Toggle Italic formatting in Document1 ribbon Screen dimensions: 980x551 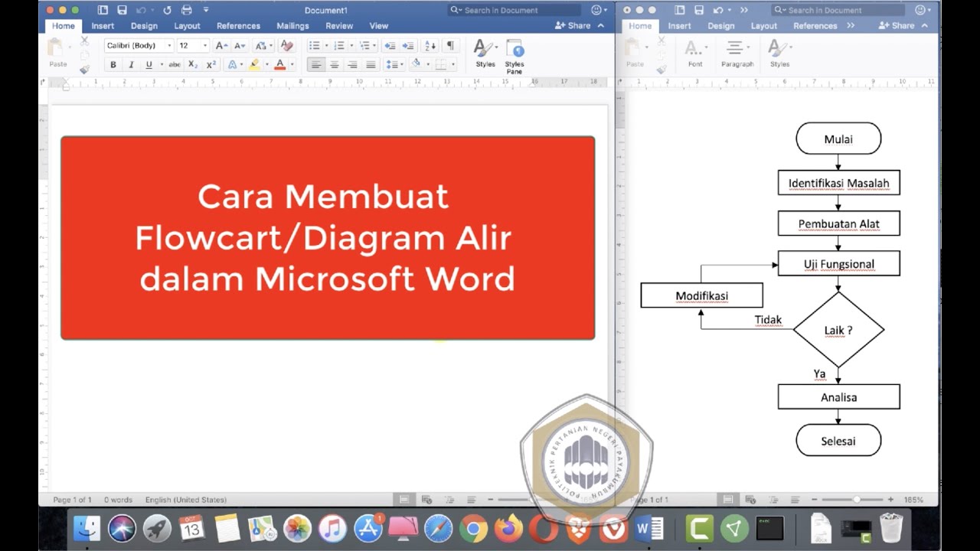[131, 65]
